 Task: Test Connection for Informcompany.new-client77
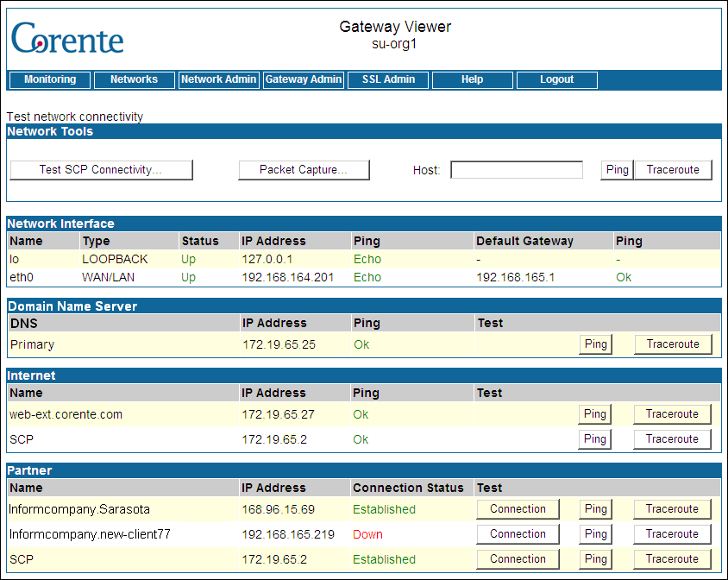(x=518, y=534)
